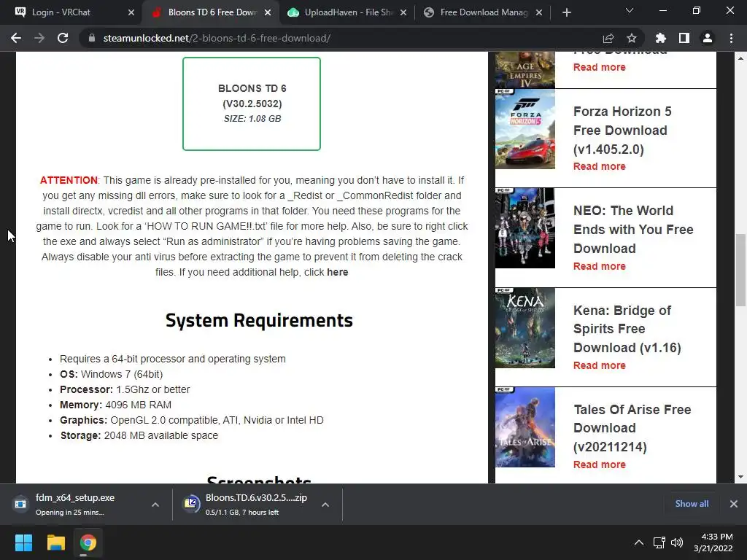Open Read more under NEO: The World

600,266
